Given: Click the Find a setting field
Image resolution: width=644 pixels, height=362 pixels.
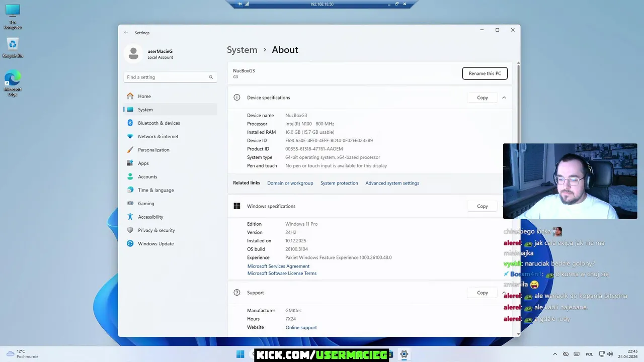Looking at the screenshot, I should coord(170,77).
